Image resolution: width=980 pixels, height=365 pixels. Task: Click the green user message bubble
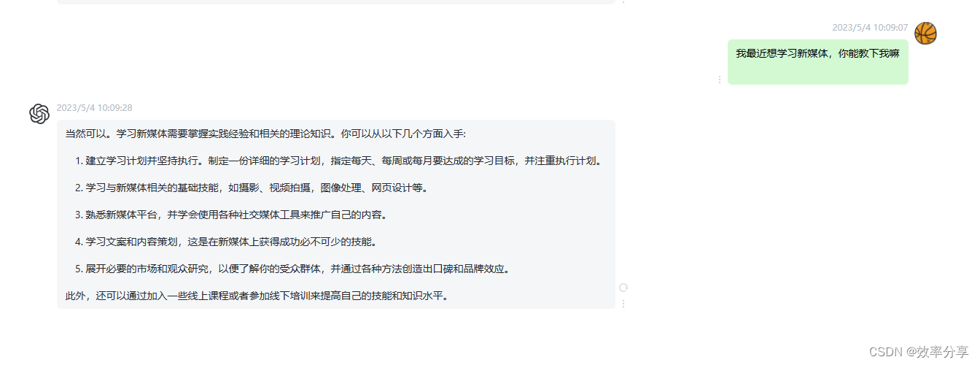(x=818, y=62)
